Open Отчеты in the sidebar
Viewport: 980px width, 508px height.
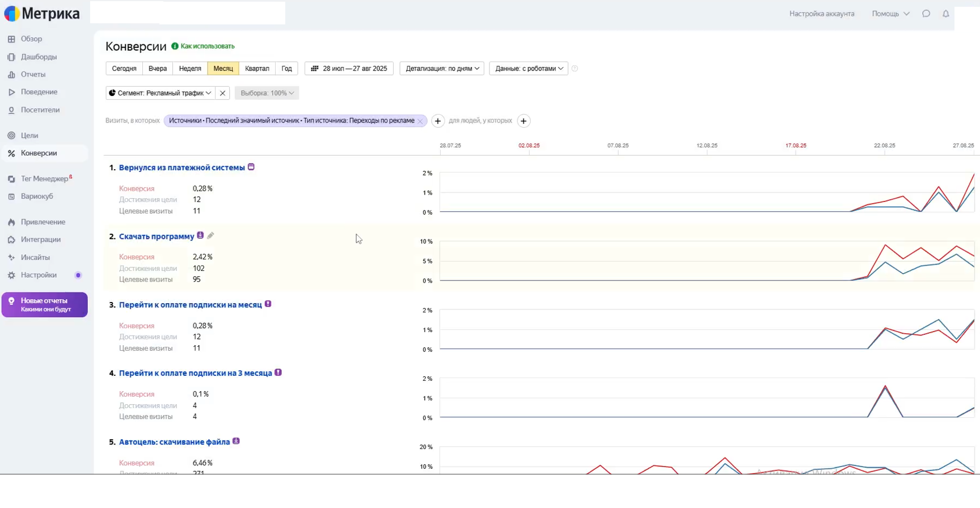(x=33, y=74)
